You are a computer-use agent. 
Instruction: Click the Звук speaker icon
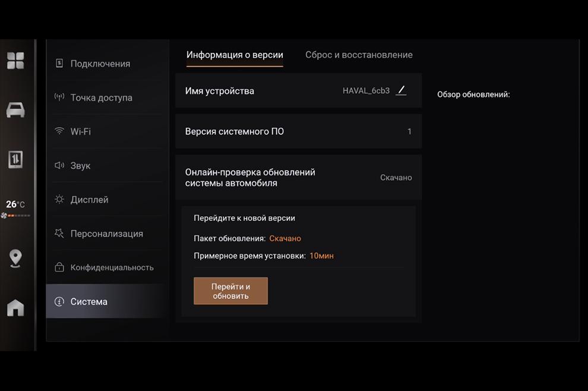[59, 165]
